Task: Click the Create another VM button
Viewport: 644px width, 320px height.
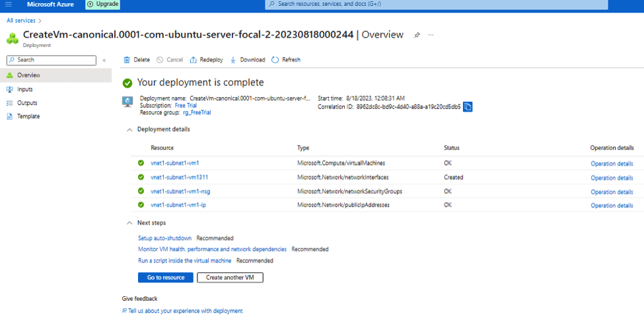Action: click(x=230, y=278)
